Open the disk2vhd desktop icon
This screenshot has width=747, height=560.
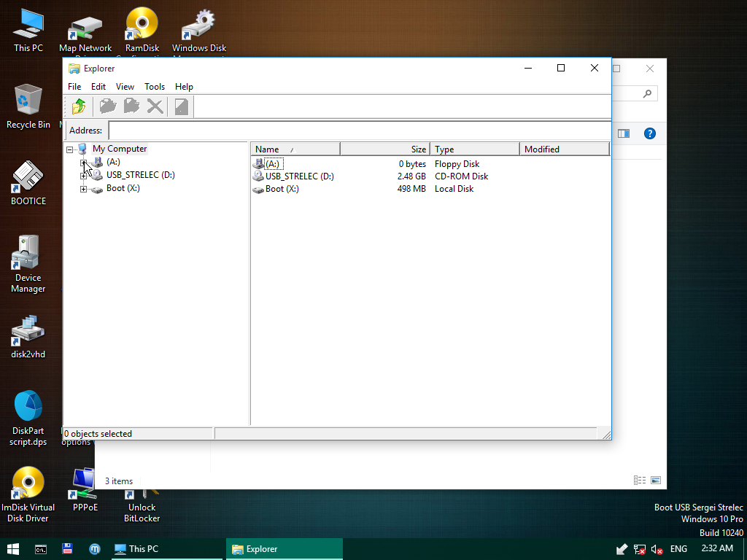(28, 337)
